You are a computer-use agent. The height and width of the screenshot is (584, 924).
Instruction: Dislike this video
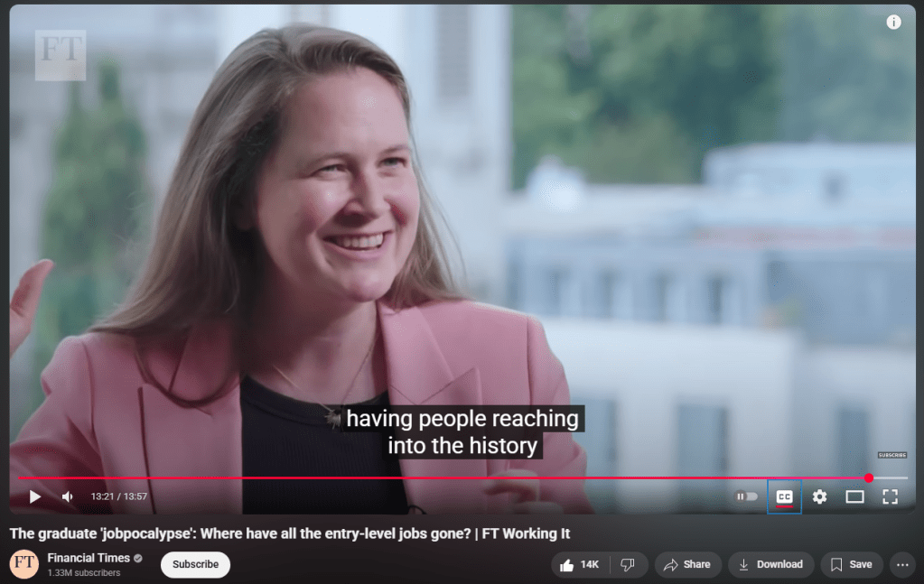pos(628,564)
